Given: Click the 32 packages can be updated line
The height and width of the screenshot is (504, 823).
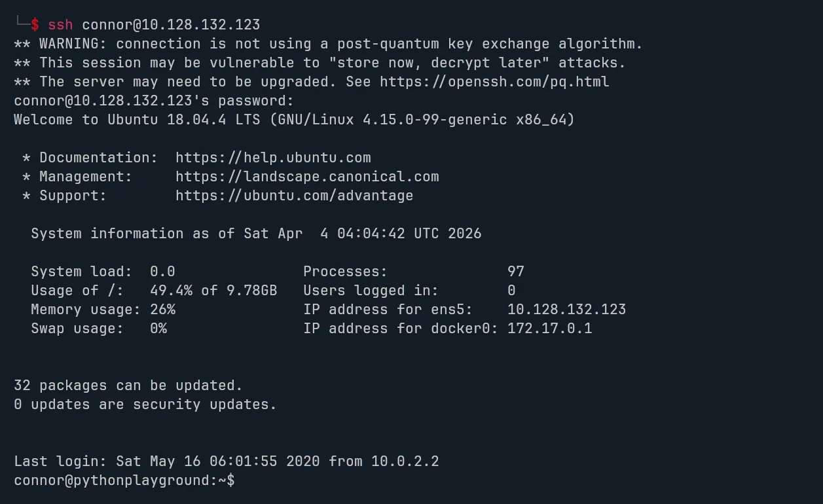Looking at the screenshot, I should point(128,386).
